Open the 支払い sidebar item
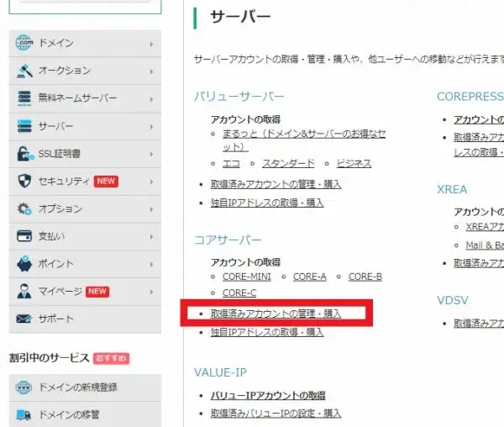The image size is (504, 427). click(x=85, y=236)
